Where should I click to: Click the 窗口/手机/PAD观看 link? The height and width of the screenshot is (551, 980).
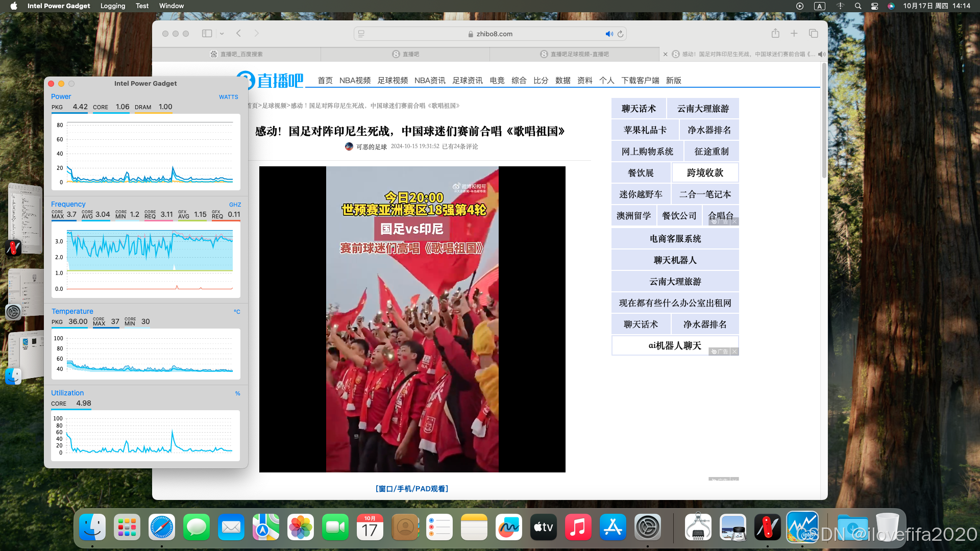[x=412, y=489]
